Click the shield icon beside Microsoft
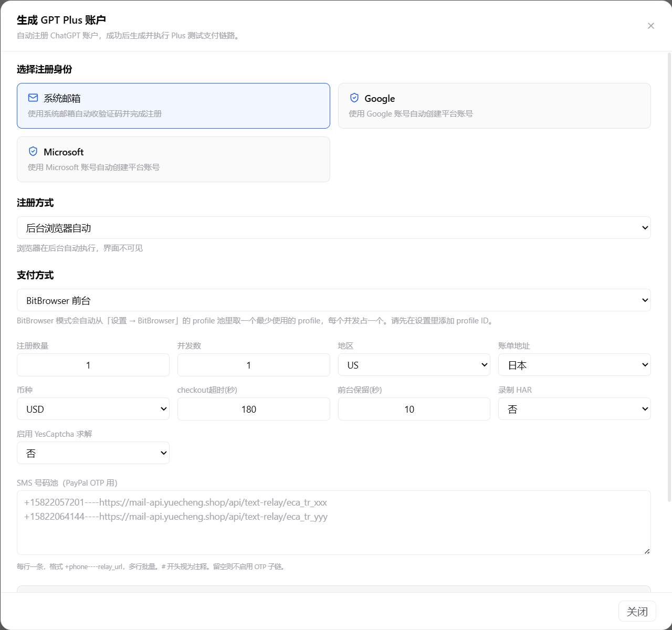This screenshot has width=672, height=630. (33, 151)
